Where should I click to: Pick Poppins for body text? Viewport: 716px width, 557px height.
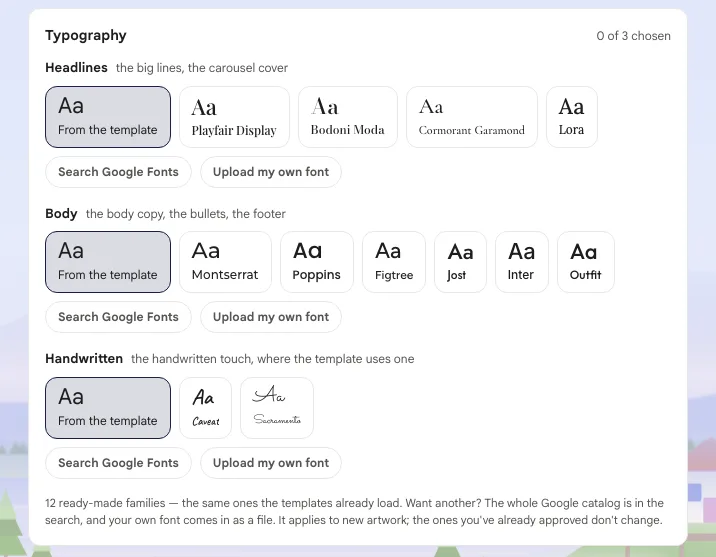317,262
